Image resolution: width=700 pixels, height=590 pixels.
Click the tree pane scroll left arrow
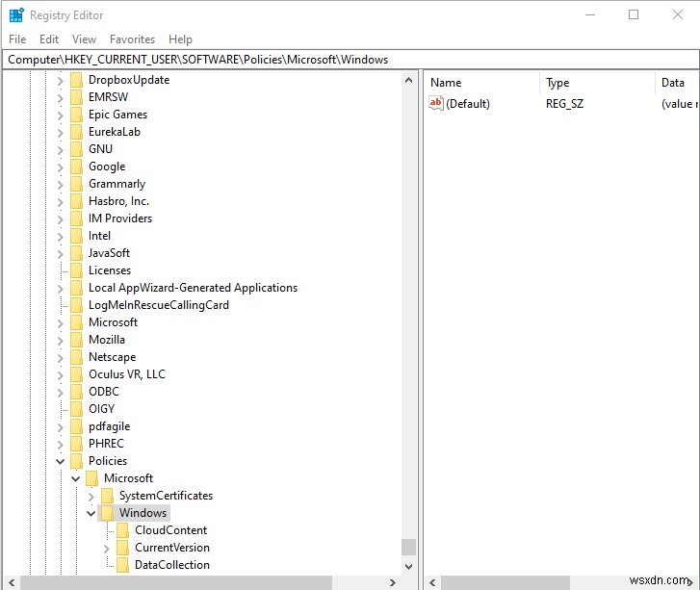click(x=12, y=582)
